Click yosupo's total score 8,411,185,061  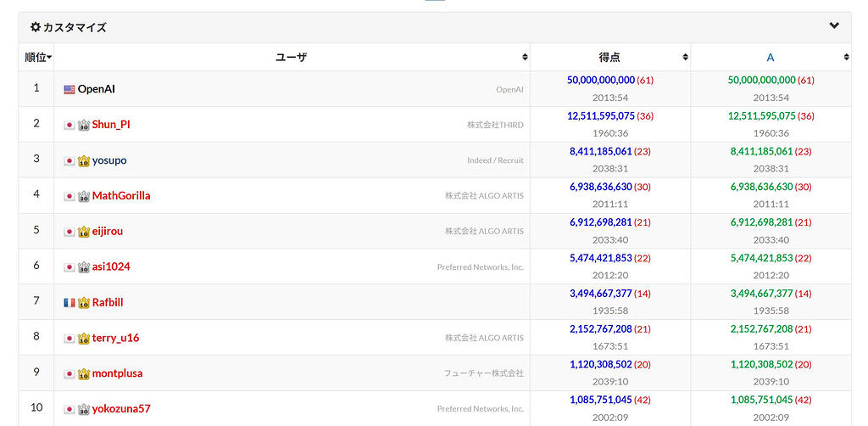pos(601,151)
